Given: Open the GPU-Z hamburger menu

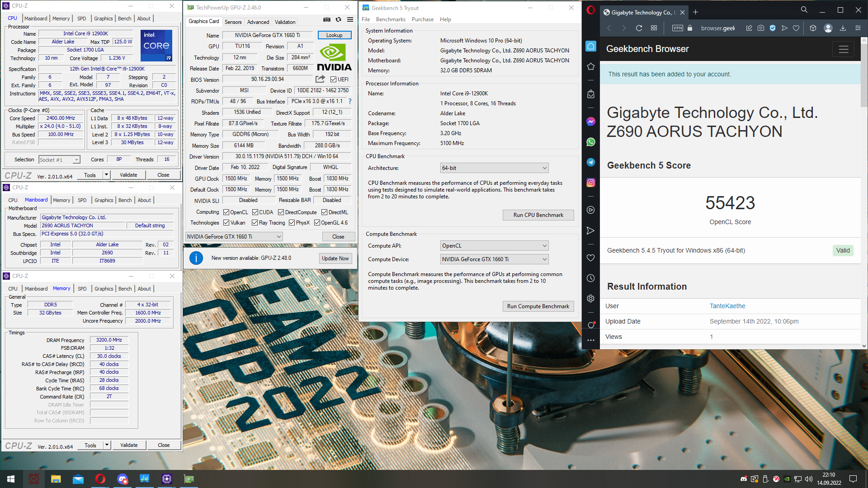Looking at the screenshot, I should (x=350, y=19).
